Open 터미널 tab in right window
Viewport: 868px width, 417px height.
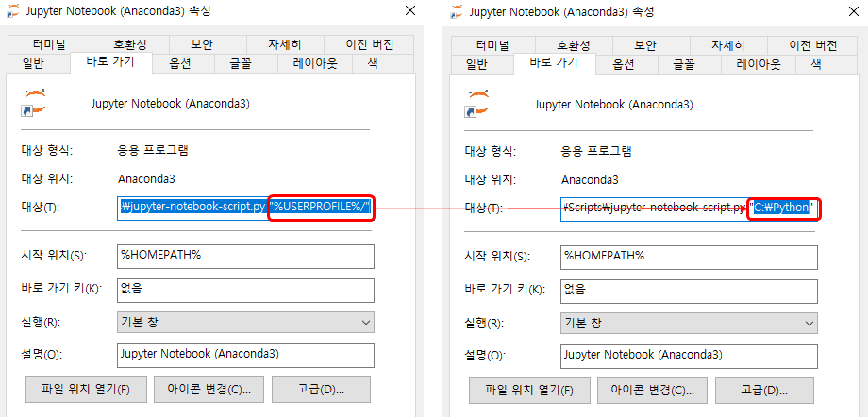point(493,45)
